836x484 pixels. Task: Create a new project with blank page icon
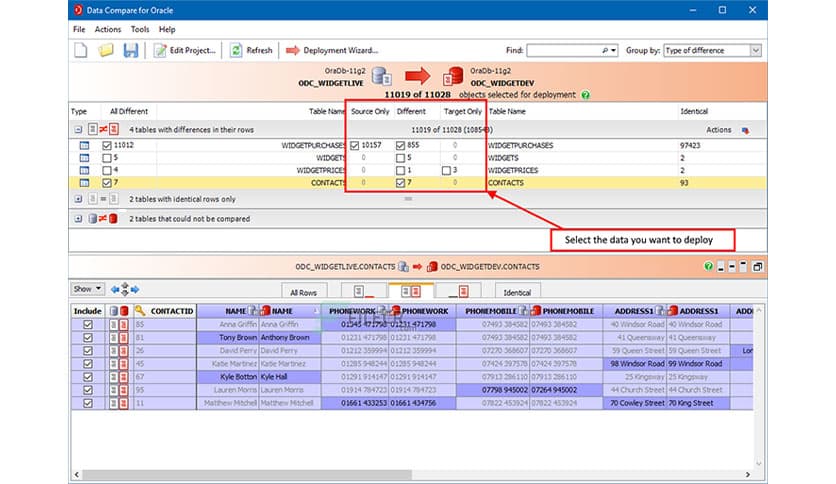81,50
